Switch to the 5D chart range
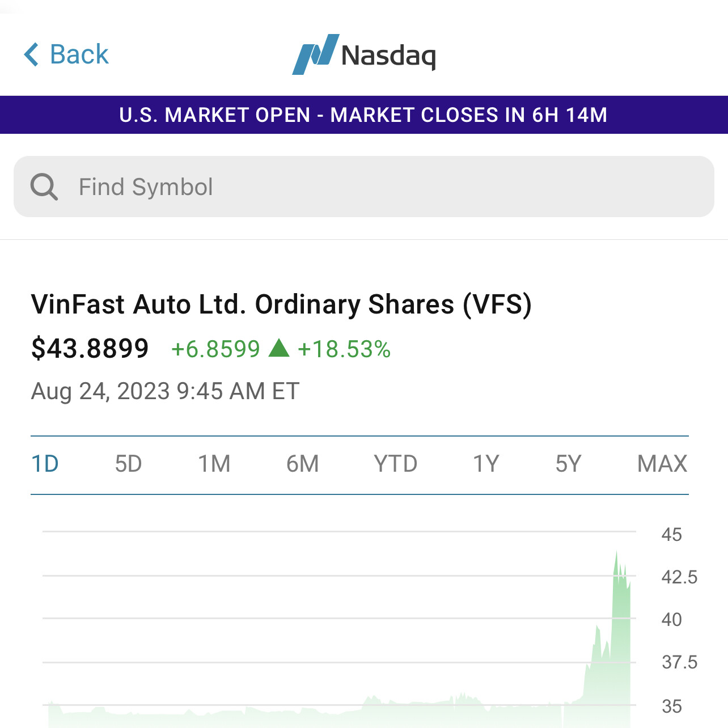Viewport: 728px width, 728px height. (x=128, y=464)
